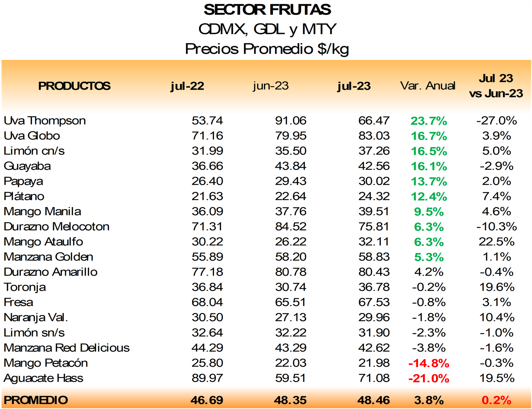Select the PROMEDIO row label
Viewport: 532px width, 409px height.
[36, 400]
